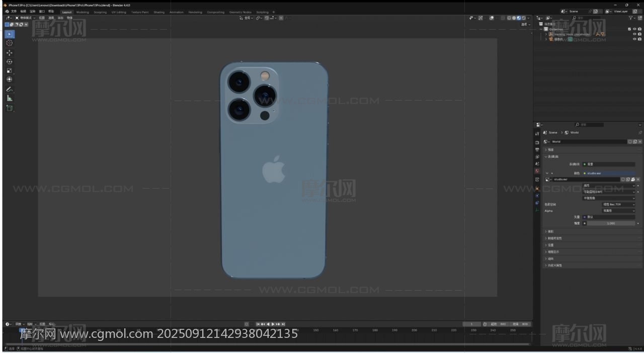Image resolution: width=644 pixels, height=353 pixels.
Task: Pick the Scale tool
Action: [x=10, y=70]
